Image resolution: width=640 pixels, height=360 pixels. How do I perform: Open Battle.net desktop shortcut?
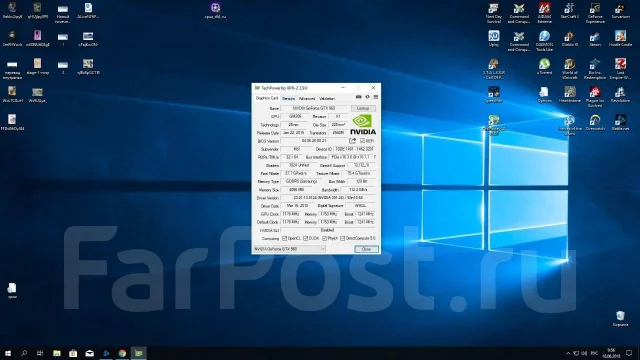tap(620, 122)
